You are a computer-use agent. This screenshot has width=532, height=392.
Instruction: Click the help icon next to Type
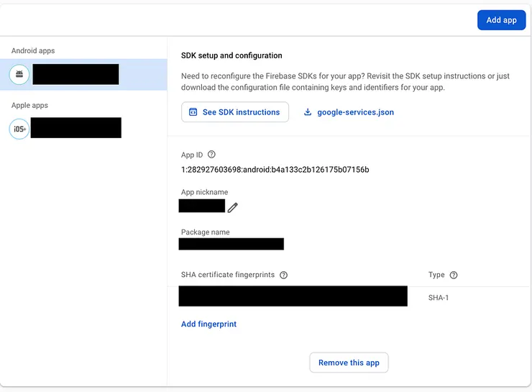click(x=454, y=275)
